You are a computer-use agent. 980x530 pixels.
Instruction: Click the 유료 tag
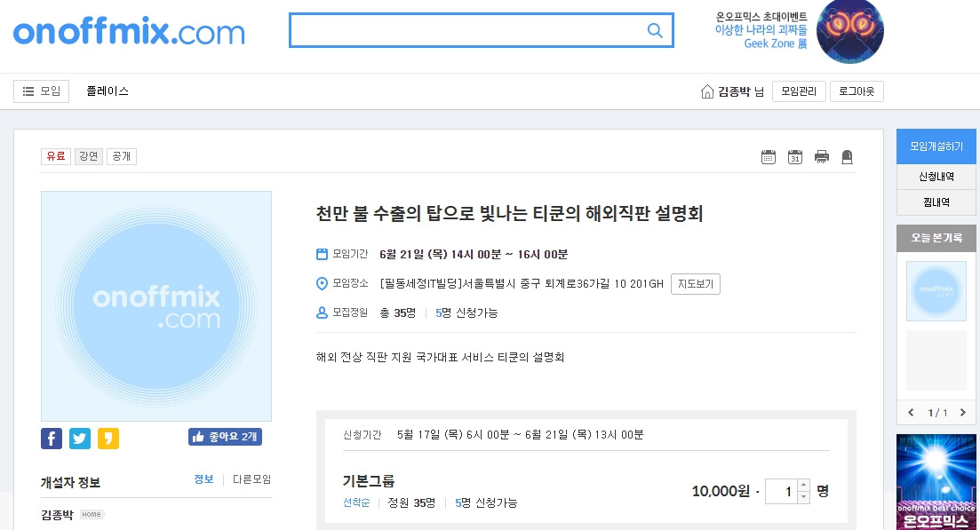(56, 156)
